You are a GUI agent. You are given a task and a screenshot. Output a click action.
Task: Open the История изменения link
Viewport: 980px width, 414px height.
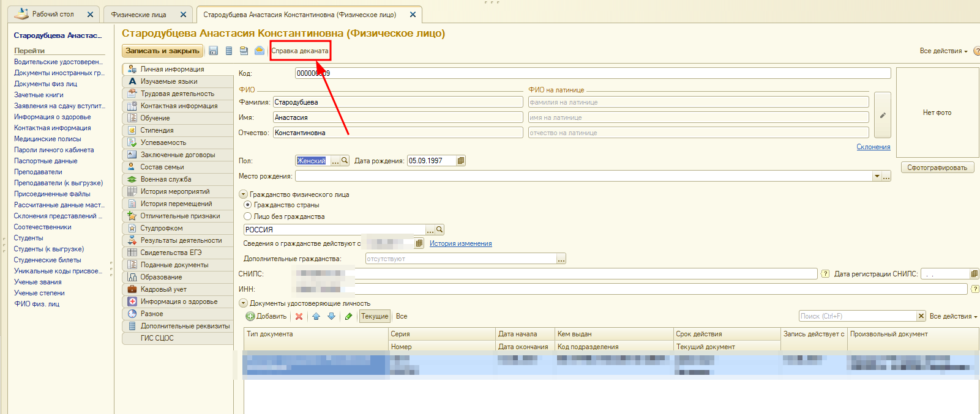click(460, 243)
